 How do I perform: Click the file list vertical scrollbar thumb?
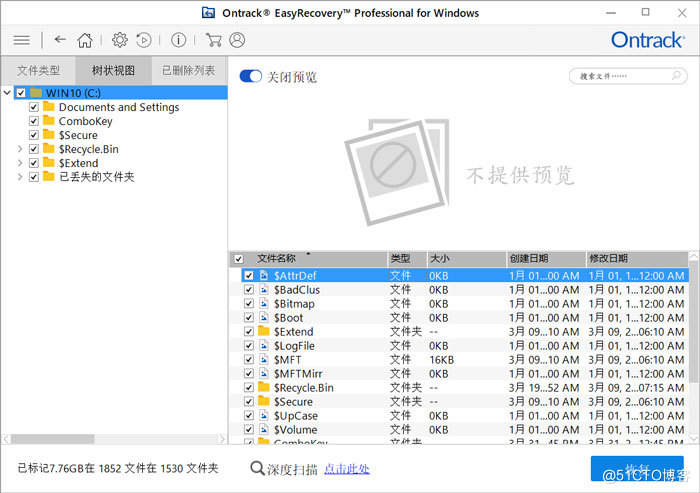694,322
